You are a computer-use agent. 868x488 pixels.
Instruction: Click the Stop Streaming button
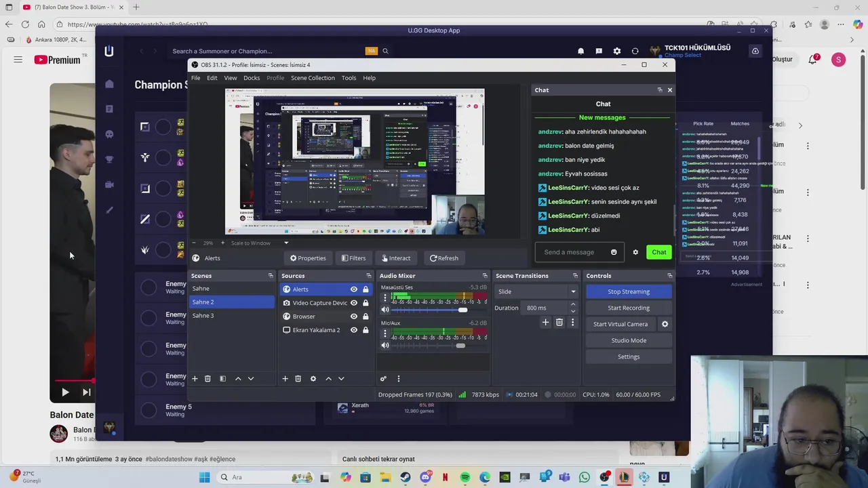pos(629,291)
